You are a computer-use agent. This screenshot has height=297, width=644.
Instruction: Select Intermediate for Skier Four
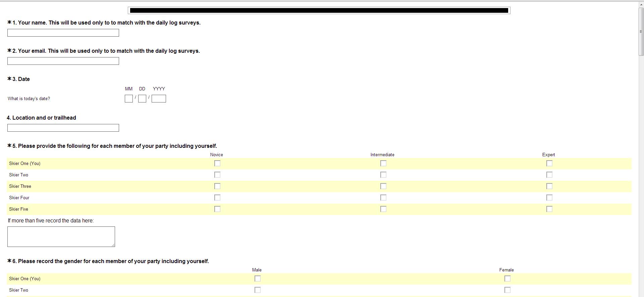tap(383, 198)
